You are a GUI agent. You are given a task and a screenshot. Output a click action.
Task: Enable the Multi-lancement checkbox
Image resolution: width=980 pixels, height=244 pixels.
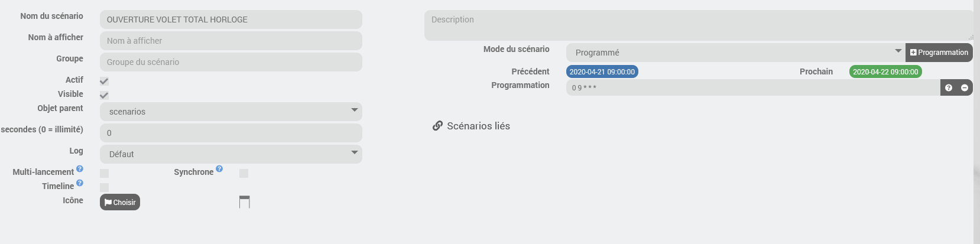point(104,173)
